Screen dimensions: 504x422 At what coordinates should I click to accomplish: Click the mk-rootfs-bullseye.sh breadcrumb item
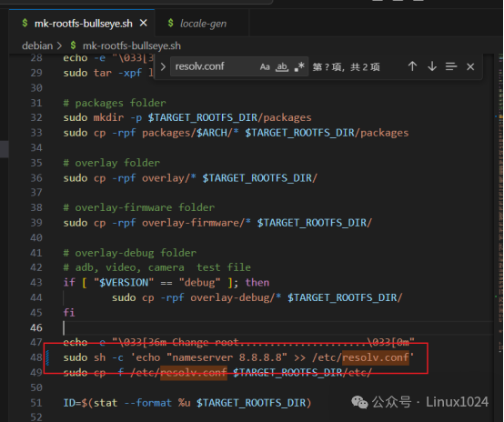pyautogui.click(x=132, y=45)
